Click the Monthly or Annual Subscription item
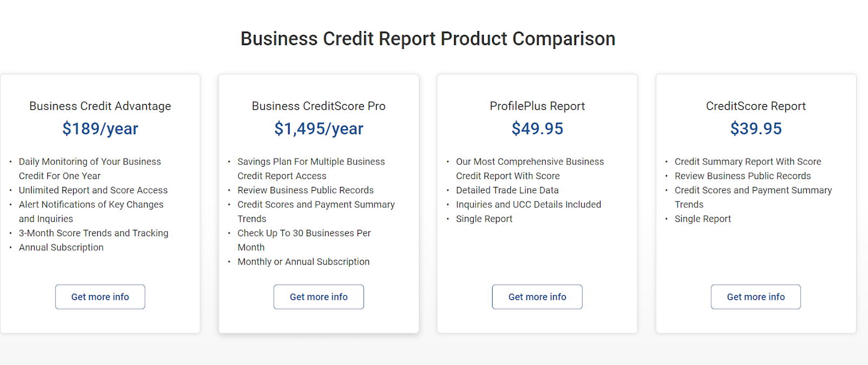Viewport: 868px width, 365px height. tap(303, 262)
